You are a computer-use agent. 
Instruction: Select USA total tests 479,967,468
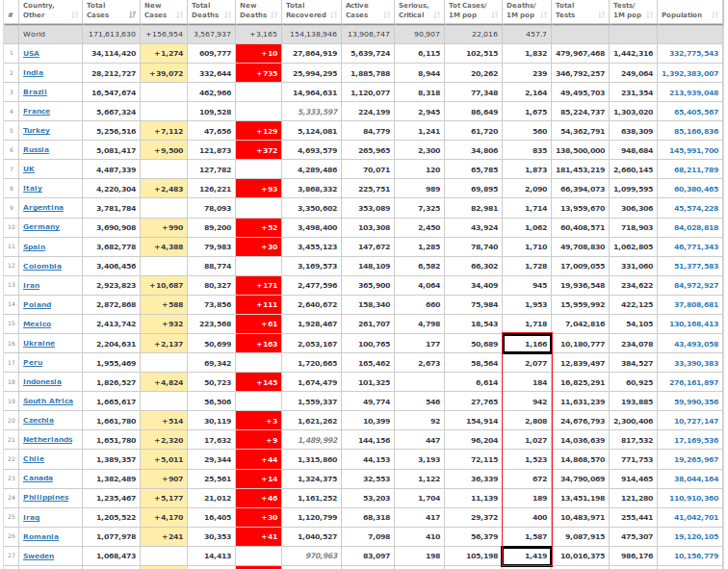[x=581, y=53]
